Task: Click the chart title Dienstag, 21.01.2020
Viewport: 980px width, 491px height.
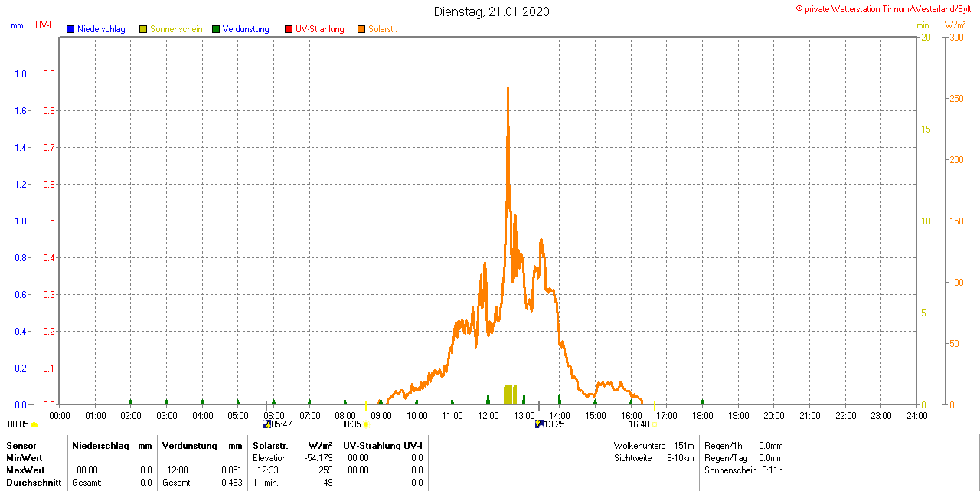Action: coord(492,11)
